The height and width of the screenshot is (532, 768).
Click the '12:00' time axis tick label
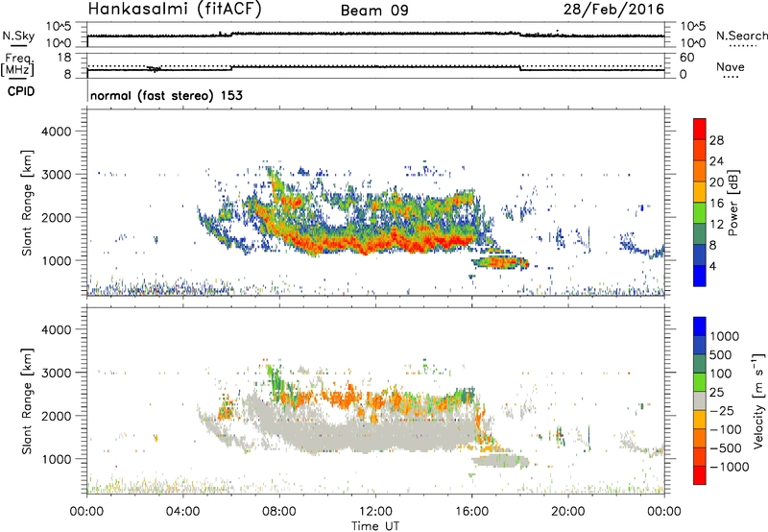[375, 512]
